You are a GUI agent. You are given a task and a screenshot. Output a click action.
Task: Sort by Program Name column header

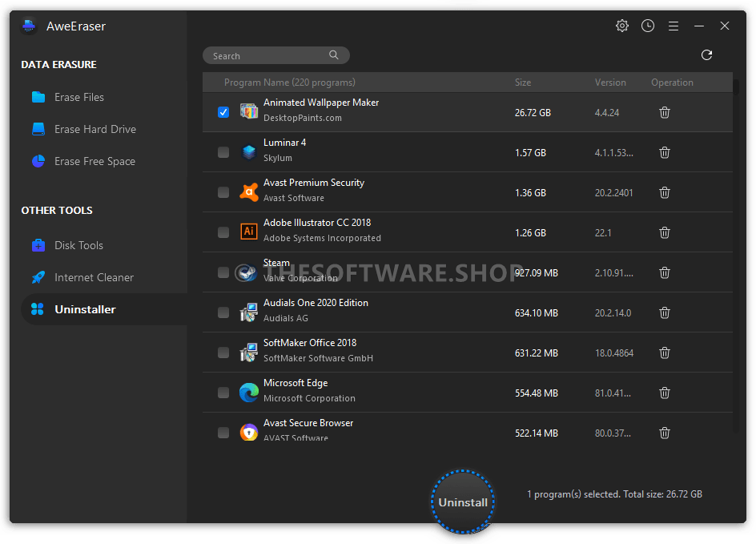pos(289,83)
